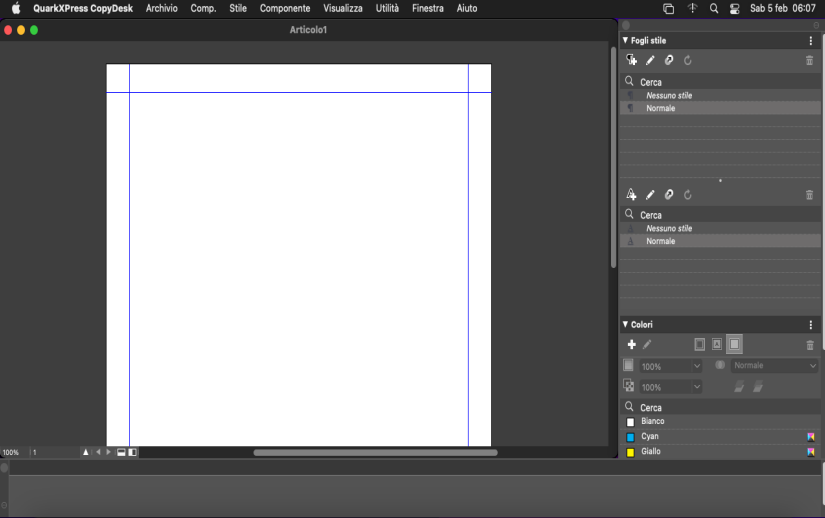Open the Finestra menu
The height and width of the screenshot is (518, 825).
pyautogui.click(x=428, y=8)
